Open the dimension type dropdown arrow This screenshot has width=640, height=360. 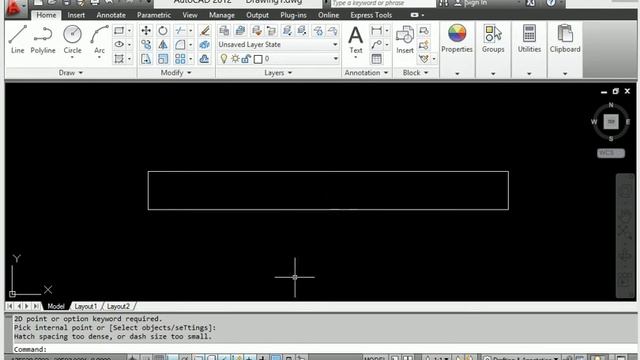coord(387,31)
